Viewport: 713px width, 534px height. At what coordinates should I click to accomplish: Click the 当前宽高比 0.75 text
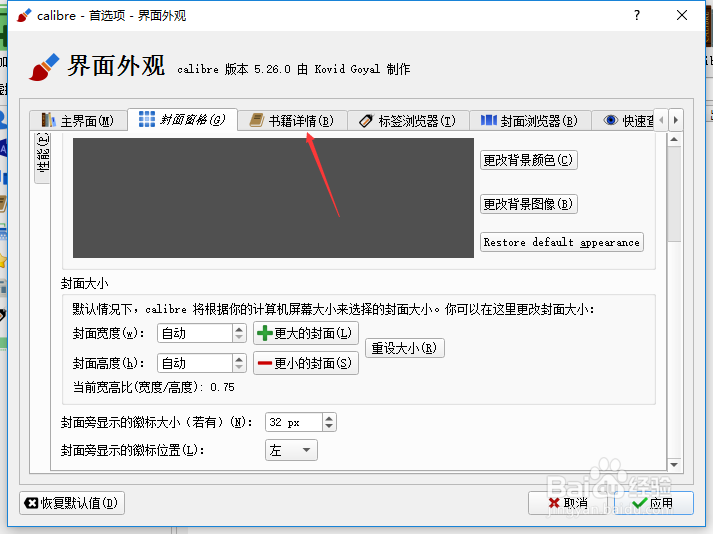point(154,388)
